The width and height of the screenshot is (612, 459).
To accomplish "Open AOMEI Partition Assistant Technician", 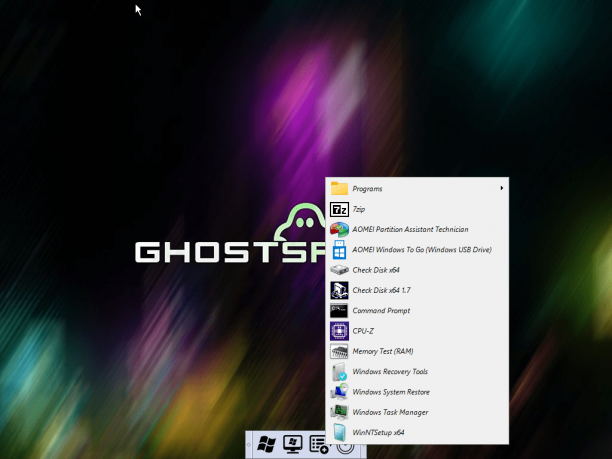I will [417, 230].
